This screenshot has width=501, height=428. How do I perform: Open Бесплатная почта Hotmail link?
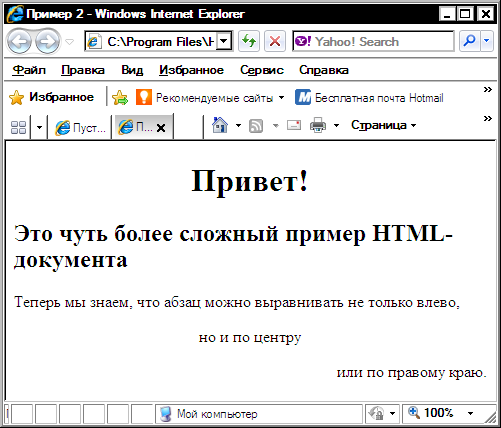[369, 98]
